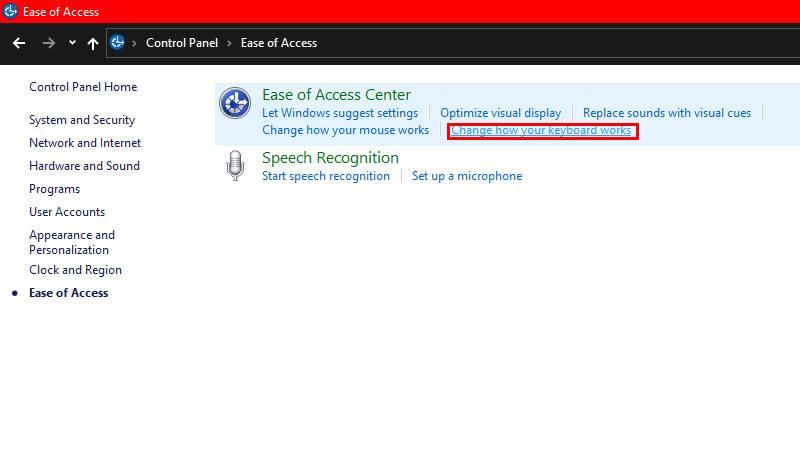Open User Accounts category
The height and width of the screenshot is (450, 800).
coord(67,212)
